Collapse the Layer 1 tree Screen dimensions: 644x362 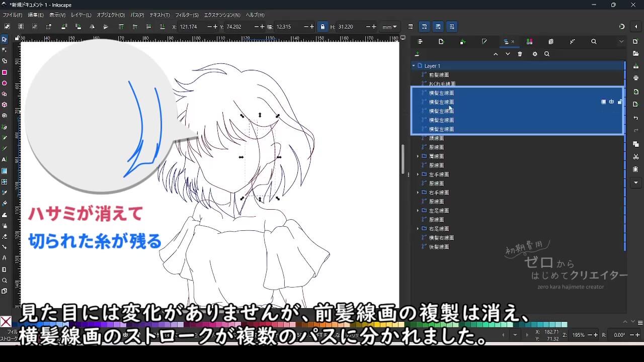[x=414, y=65]
